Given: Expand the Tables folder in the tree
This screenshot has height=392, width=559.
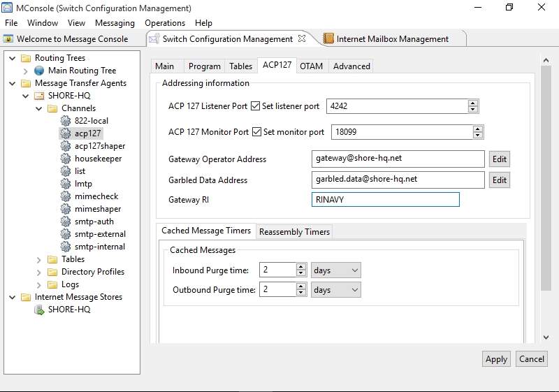Looking at the screenshot, I should [39, 259].
